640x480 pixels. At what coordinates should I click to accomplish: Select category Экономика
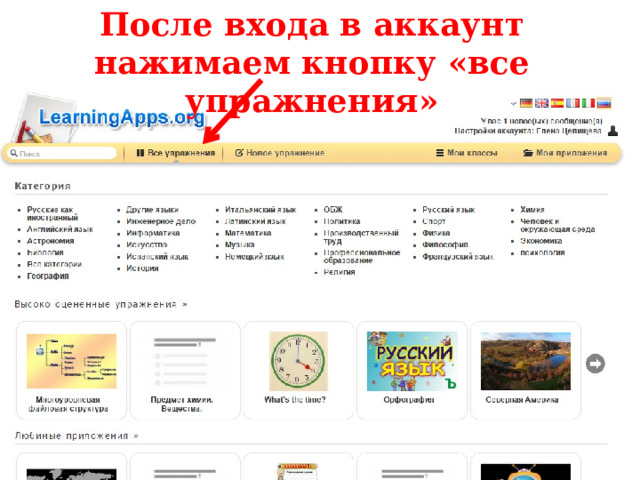point(541,241)
